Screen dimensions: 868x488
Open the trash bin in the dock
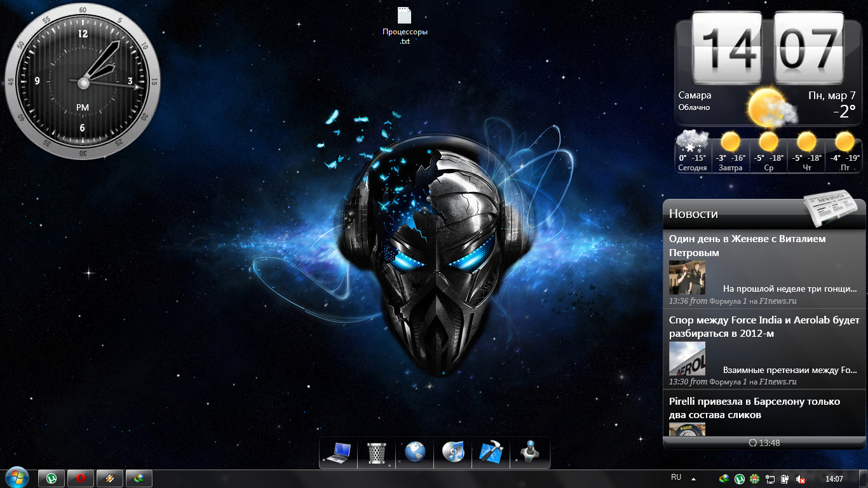point(377,452)
